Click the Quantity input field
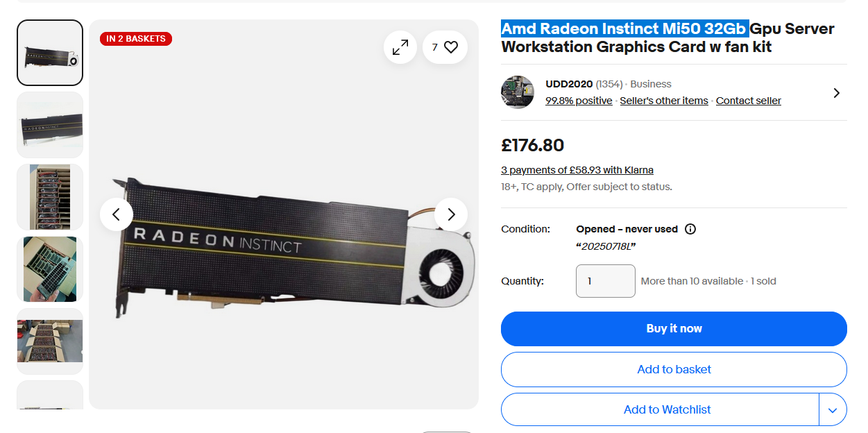The height and width of the screenshot is (433, 868). [605, 280]
